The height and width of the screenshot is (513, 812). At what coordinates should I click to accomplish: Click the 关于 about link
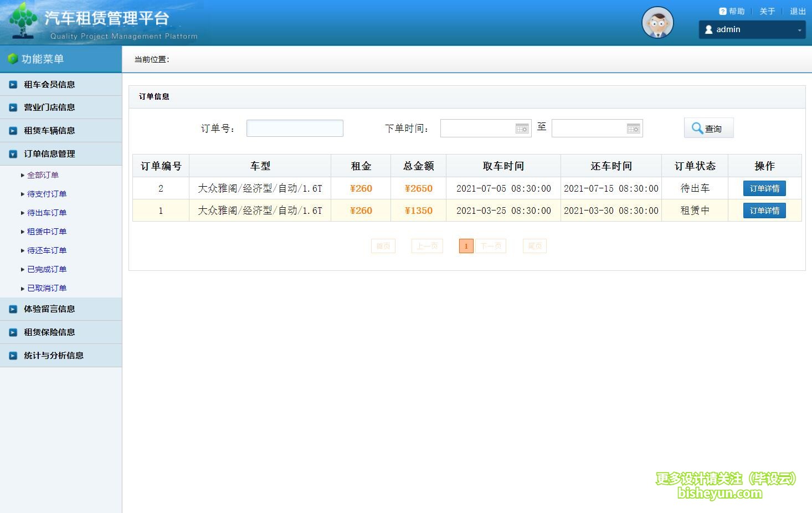767,12
